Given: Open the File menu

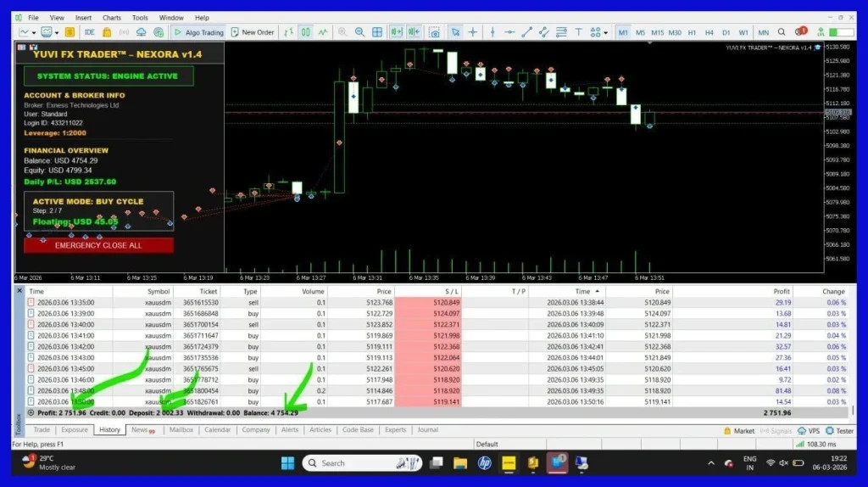Looking at the screenshot, I should pyautogui.click(x=33, y=18).
